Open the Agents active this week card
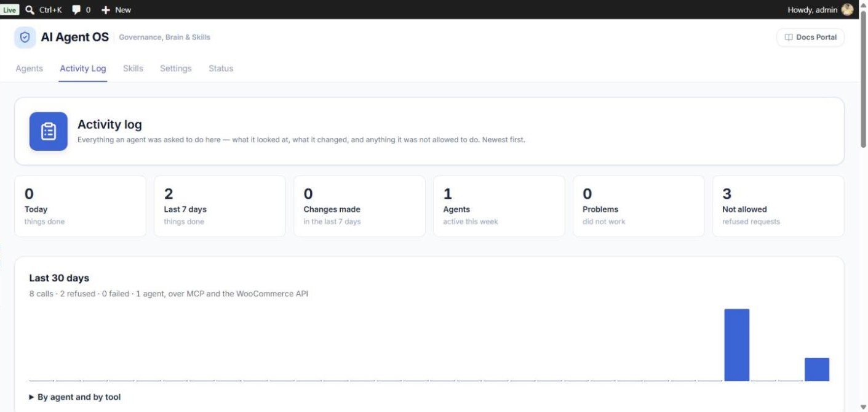 pyautogui.click(x=500, y=206)
